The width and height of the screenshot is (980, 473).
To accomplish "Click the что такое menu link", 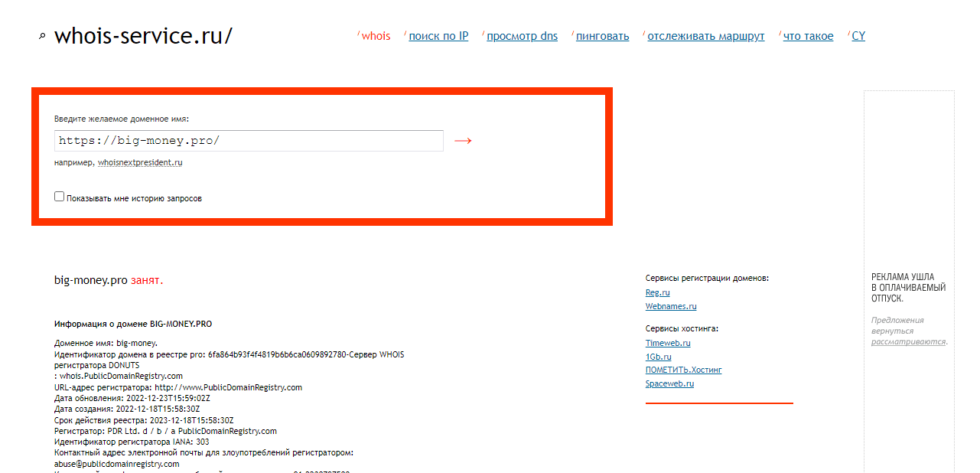I will pyautogui.click(x=808, y=36).
